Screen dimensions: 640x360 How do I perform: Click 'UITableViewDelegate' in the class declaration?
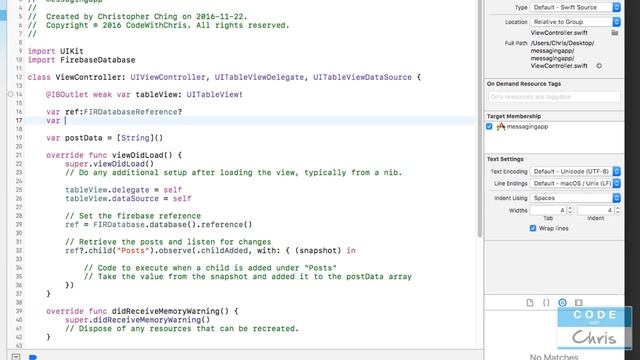pyautogui.click(x=259, y=77)
